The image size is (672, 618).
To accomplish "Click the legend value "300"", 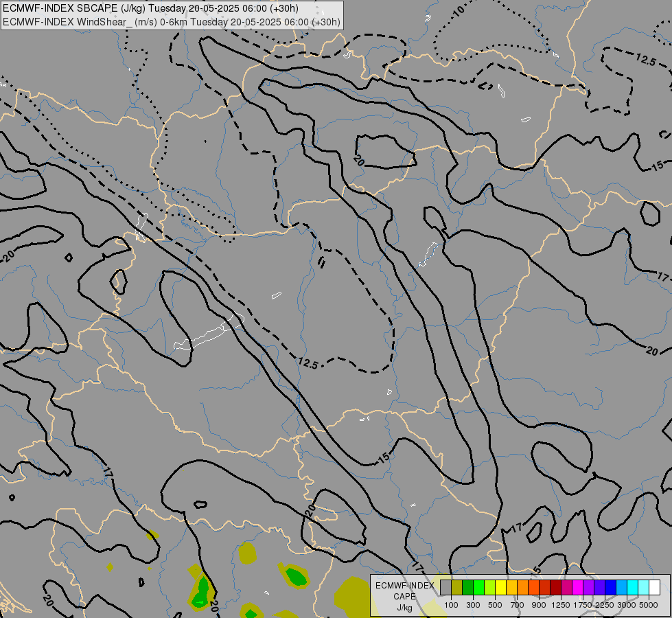I will click(x=473, y=605).
